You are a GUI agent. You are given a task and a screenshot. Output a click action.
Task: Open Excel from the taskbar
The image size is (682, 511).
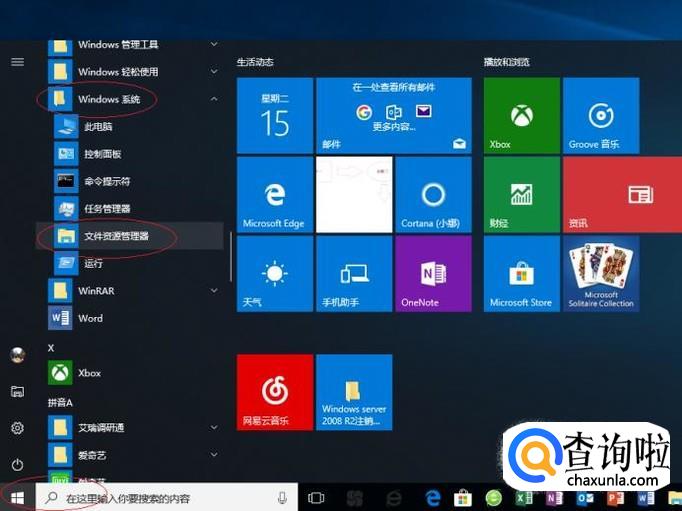click(524, 498)
